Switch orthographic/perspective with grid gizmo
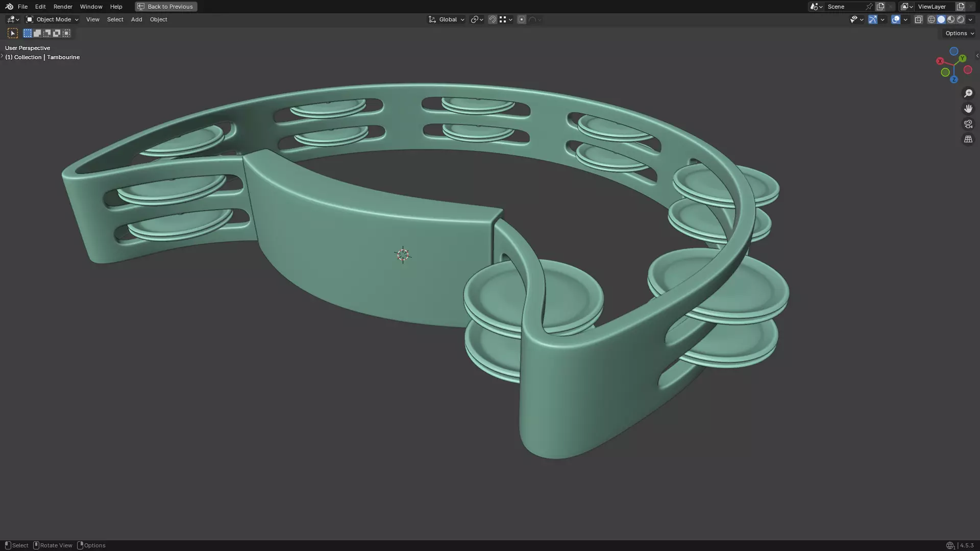Image resolution: width=980 pixels, height=551 pixels. (x=968, y=139)
